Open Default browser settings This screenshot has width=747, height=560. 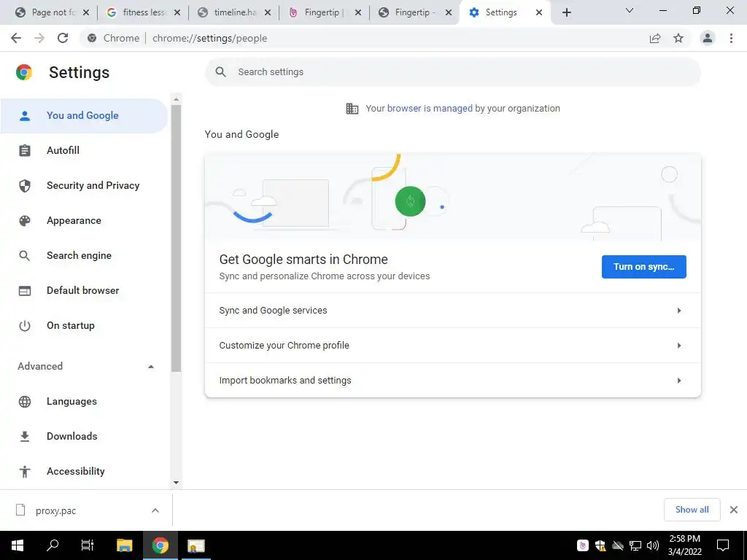tap(84, 290)
